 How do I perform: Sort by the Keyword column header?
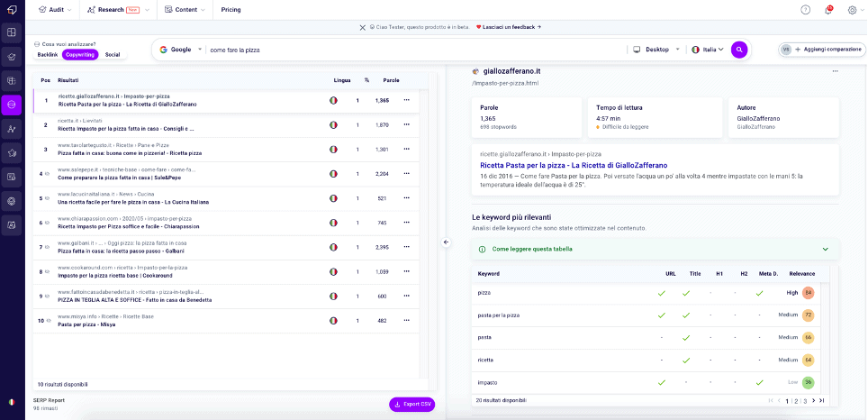click(489, 274)
